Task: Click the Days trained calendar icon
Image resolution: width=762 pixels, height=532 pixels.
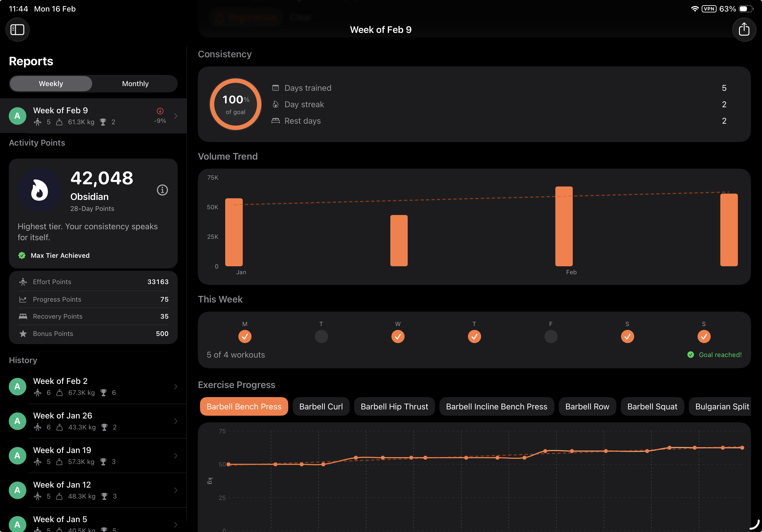Action: (x=275, y=87)
